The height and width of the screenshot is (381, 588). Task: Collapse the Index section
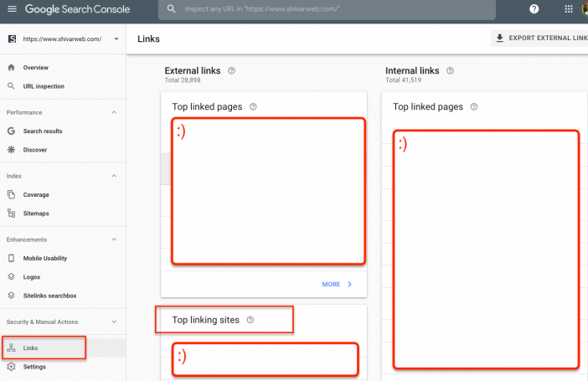(x=114, y=176)
